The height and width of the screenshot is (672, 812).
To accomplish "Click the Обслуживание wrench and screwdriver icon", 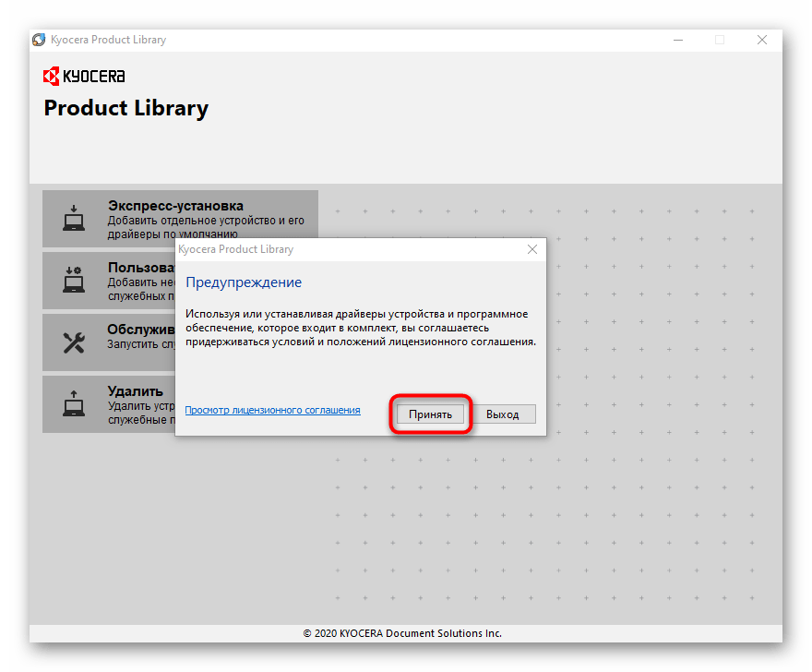I will (x=74, y=342).
